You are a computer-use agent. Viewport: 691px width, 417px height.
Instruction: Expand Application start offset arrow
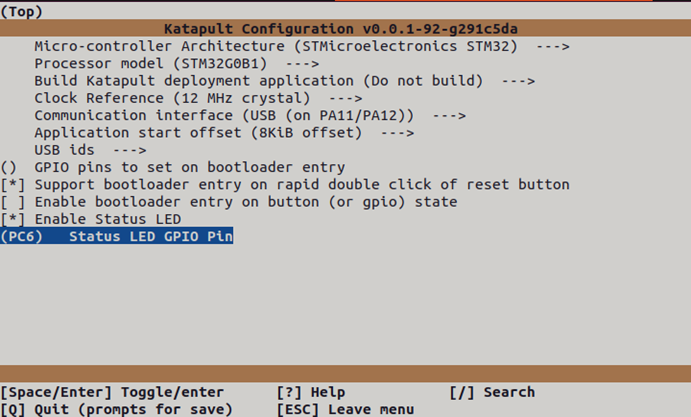click(397, 132)
